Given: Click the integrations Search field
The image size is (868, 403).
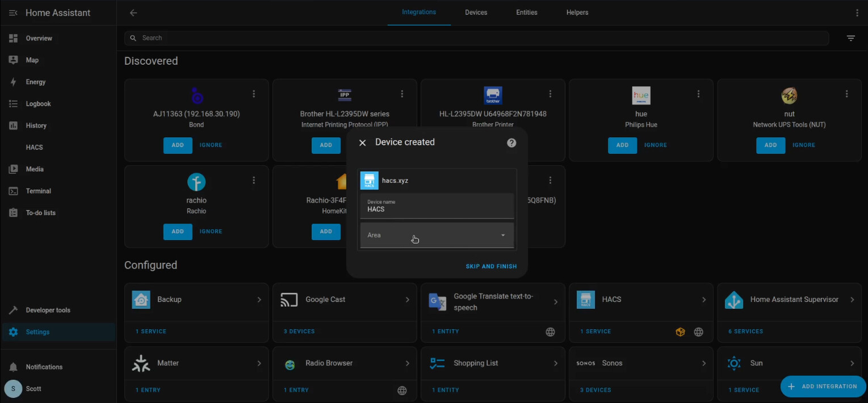Looking at the screenshot, I should pos(476,38).
